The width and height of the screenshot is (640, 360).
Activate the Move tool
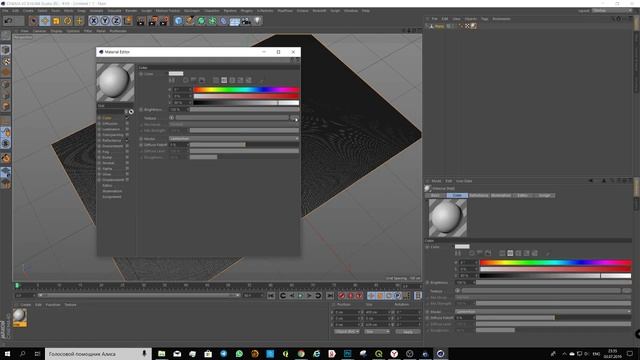45,21
